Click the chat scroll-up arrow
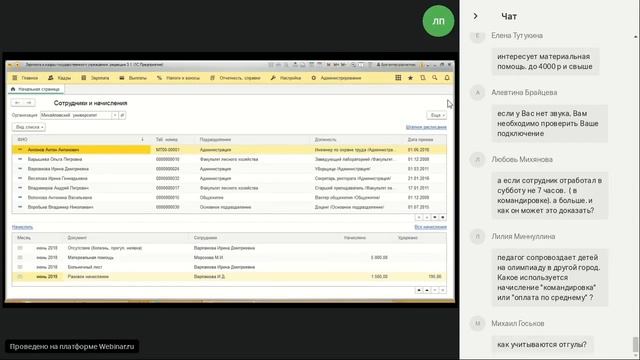Image resolution: width=640 pixels, height=360 pixels. pos(636,37)
